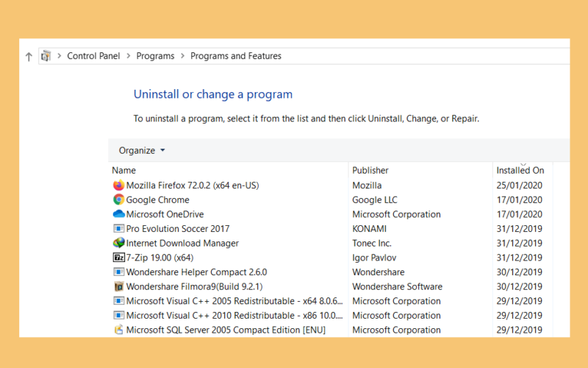Select Pro Evolution Soccer 2017 entry
The image size is (588, 368).
(x=178, y=229)
